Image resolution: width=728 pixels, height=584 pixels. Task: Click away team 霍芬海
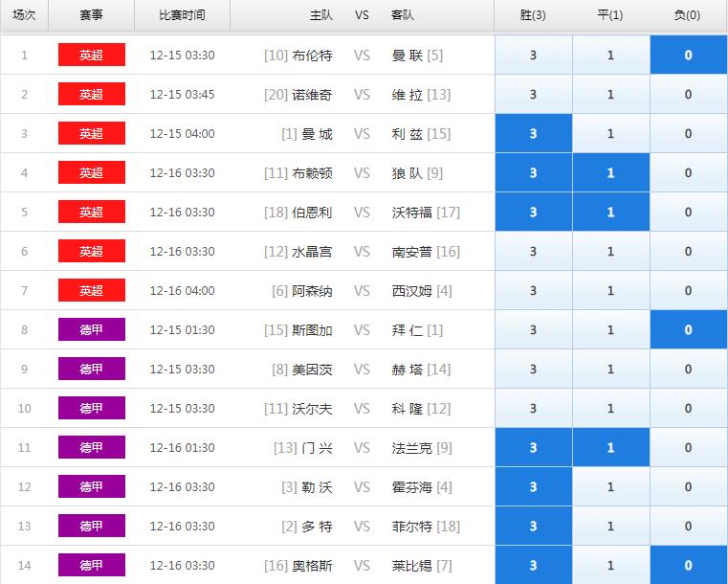pos(411,487)
